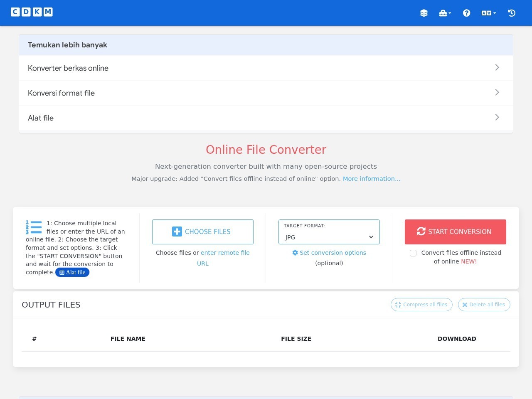
Task: Click the More information link
Action: coord(372,179)
